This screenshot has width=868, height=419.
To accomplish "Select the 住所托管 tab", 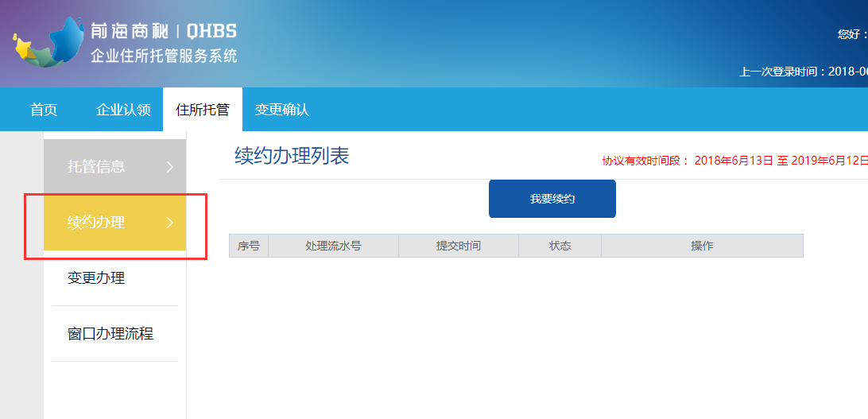I will (x=203, y=110).
